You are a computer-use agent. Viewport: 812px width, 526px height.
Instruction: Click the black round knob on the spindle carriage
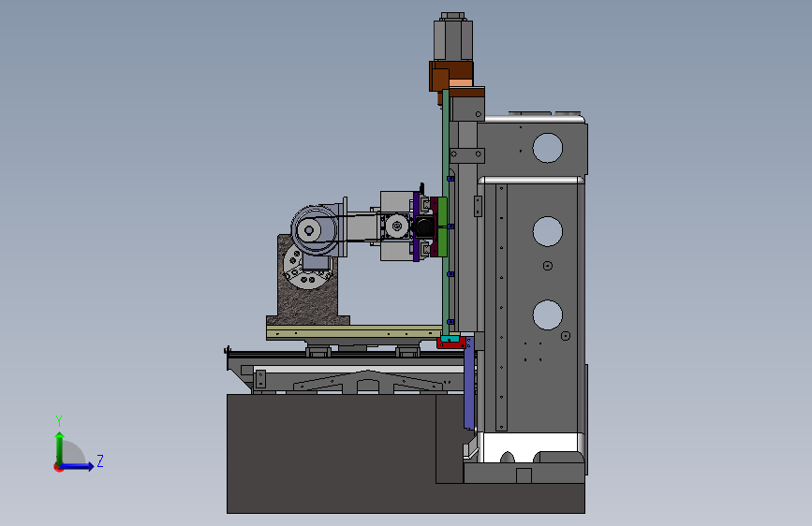pyautogui.click(x=424, y=226)
